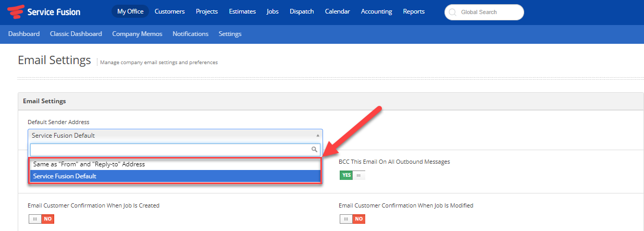The height and width of the screenshot is (231, 644).
Task: Toggle BCC This Email On All Outbound Messages
Action: 352,175
